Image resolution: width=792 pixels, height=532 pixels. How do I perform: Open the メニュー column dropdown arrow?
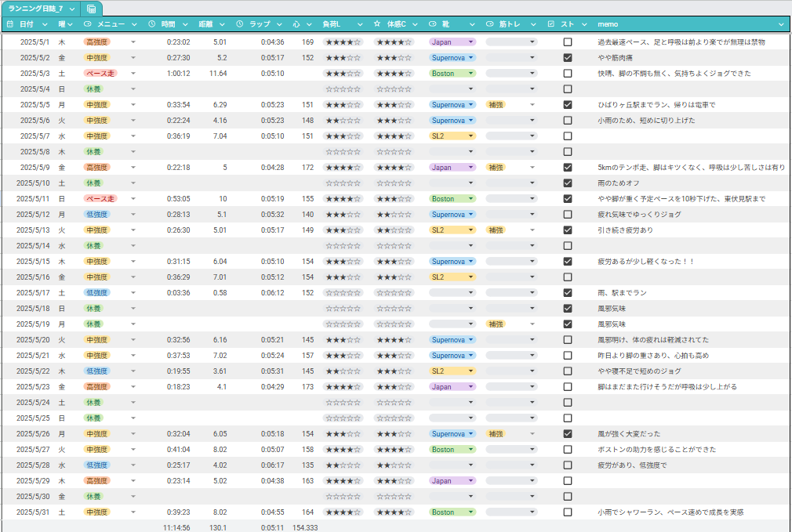(x=134, y=24)
